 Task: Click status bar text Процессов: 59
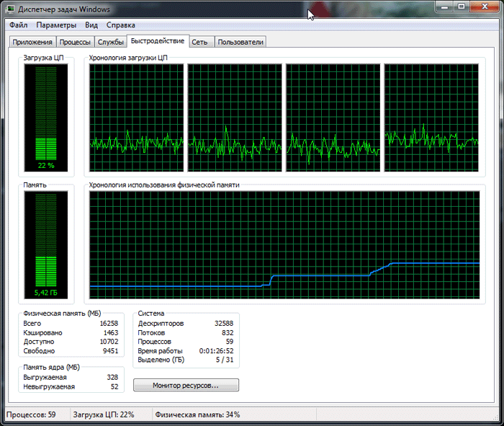click(31, 414)
